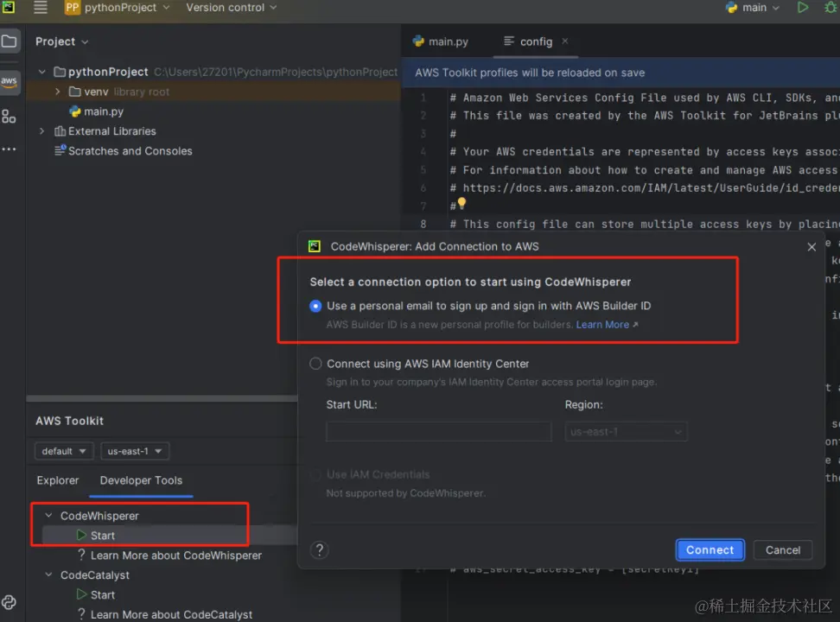Expand the External Libraries node

click(x=42, y=130)
